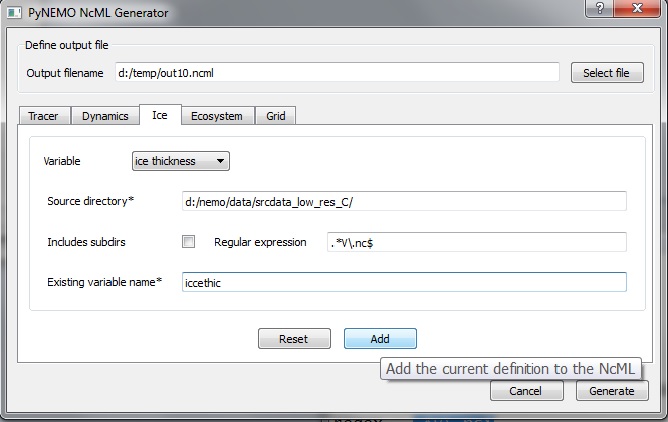668x422 pixels.
Task: Cancel the dialog
Action: [527, 390]
